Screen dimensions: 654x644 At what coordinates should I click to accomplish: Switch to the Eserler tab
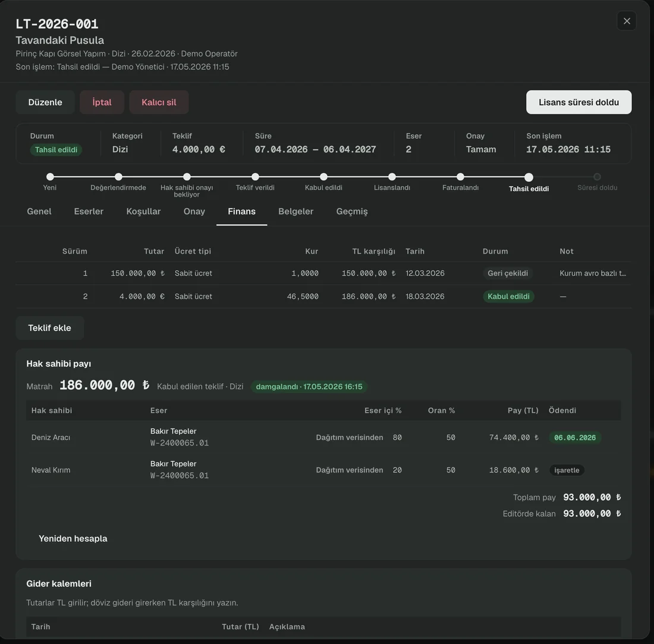point(89,211)
